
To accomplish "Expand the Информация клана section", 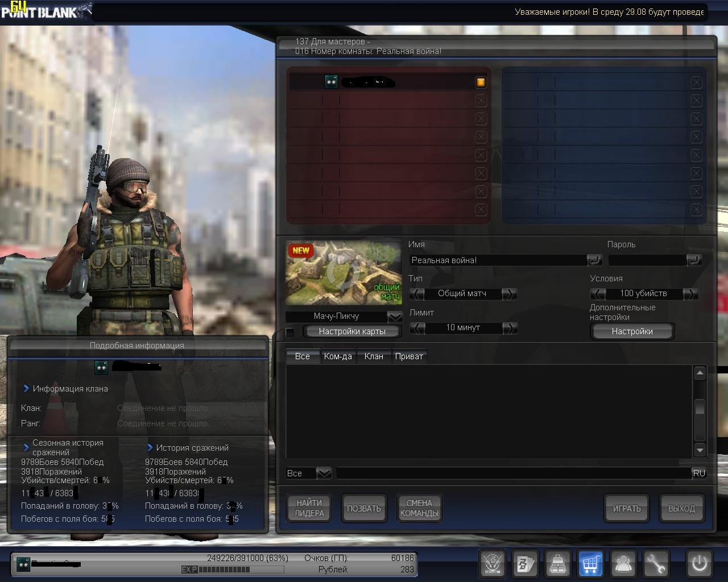I will coord(26,389).
